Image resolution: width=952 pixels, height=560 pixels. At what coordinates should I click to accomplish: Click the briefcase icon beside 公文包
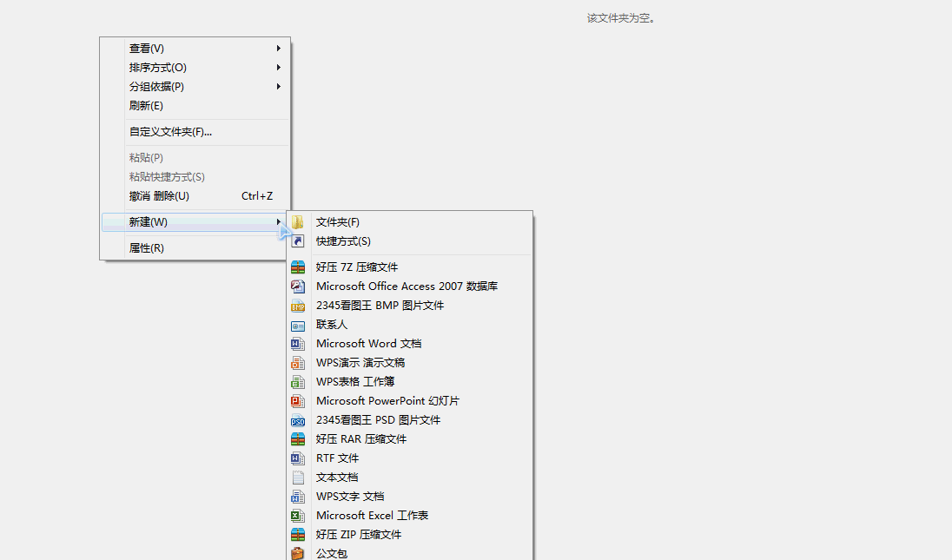pos(297,553)
